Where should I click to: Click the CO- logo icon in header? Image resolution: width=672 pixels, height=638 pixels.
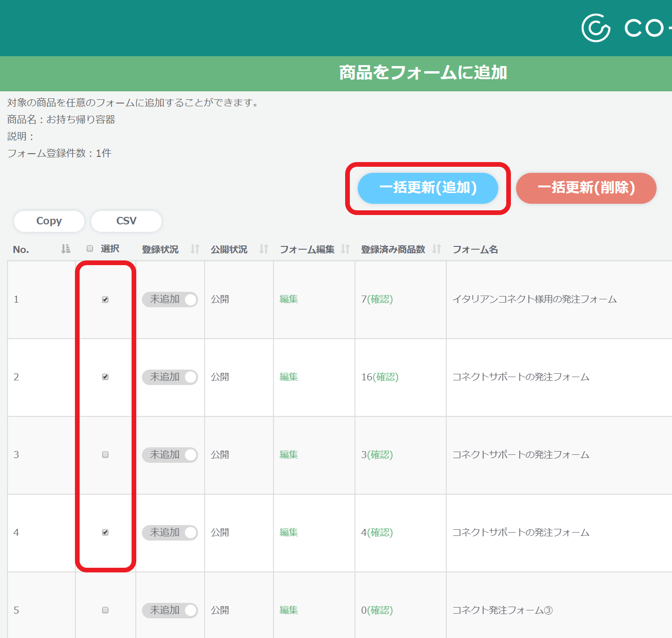596,28
